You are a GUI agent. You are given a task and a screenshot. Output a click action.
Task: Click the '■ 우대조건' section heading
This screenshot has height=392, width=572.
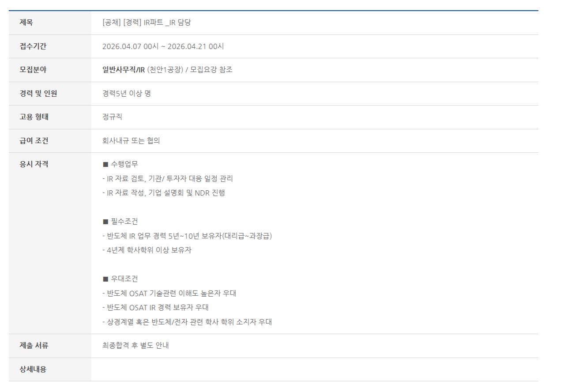(120, 279)
